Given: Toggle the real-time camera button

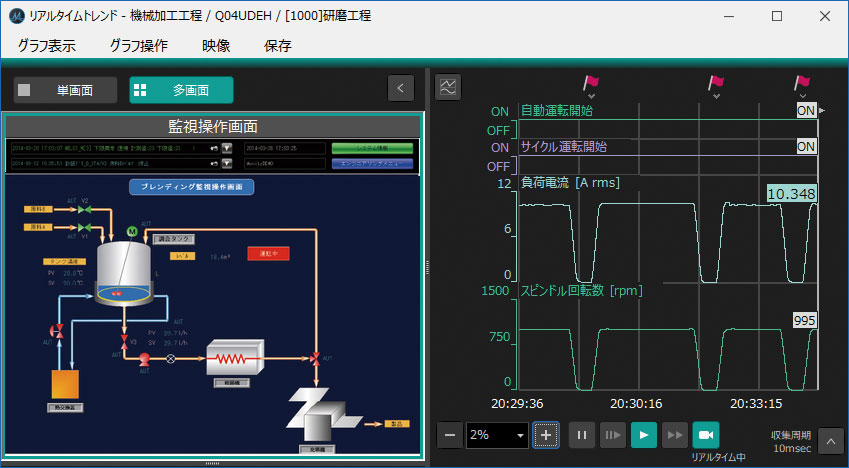Looking at the screenshot, I should click(x=706, y=435).
